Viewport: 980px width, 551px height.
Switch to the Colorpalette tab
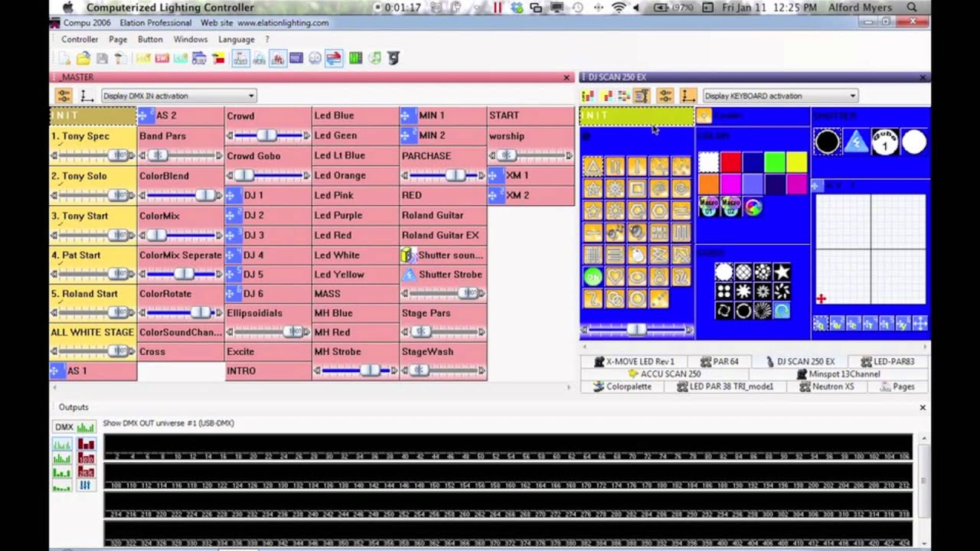(x=623, y=386)
